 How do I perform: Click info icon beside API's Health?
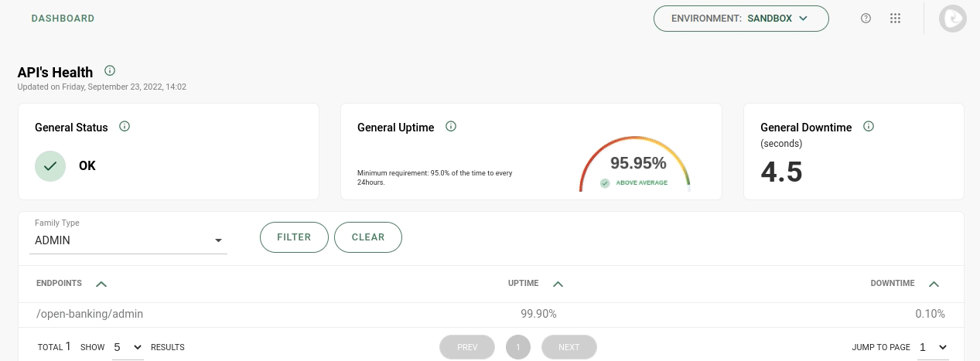point(110,71)
